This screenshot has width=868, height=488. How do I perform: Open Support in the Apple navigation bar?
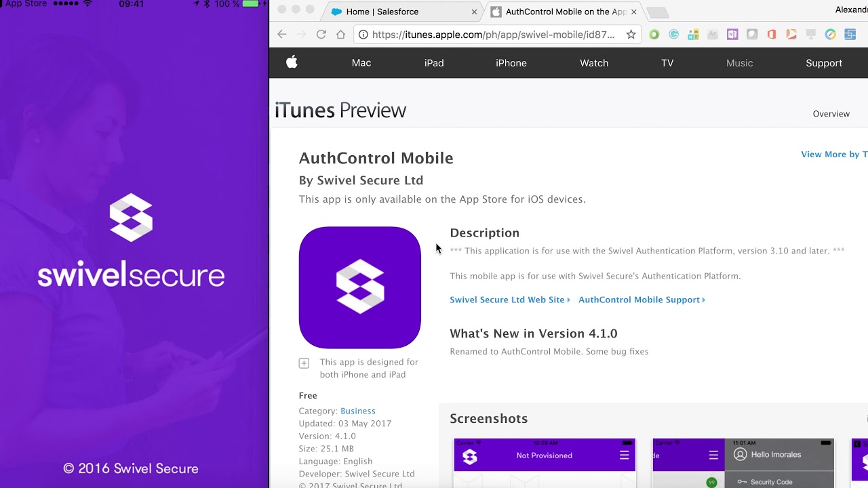click(824, 63)
